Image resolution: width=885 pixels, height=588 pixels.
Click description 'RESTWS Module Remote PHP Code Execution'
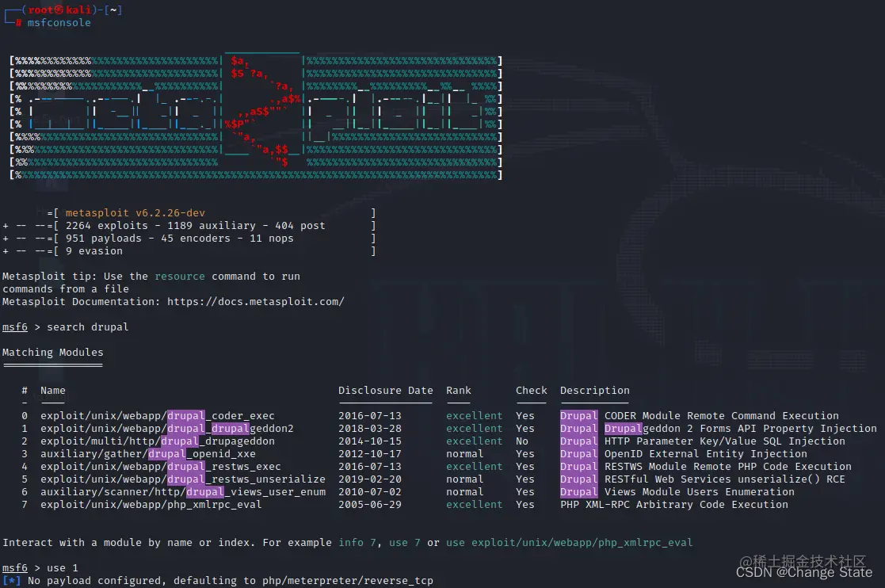(727, 466)
